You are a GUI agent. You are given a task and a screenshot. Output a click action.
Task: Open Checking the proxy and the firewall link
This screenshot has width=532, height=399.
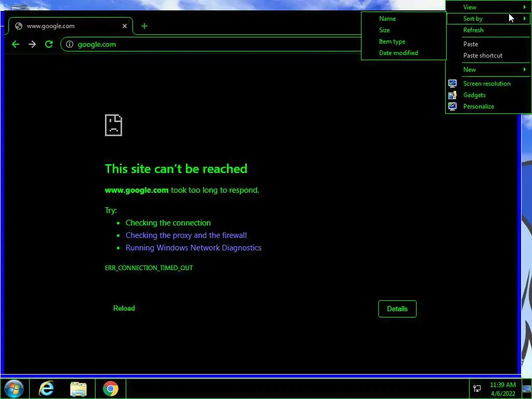[x=186, y=235]
